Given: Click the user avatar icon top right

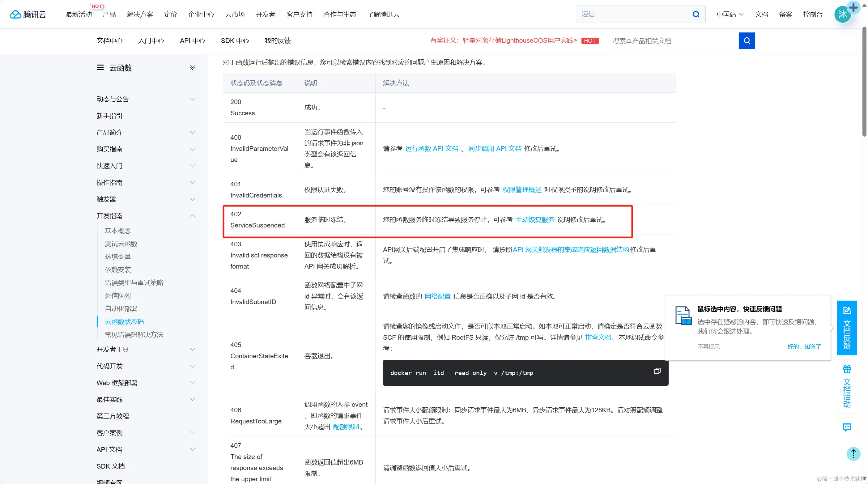Looking at the screenshot, I should (843, 14).
